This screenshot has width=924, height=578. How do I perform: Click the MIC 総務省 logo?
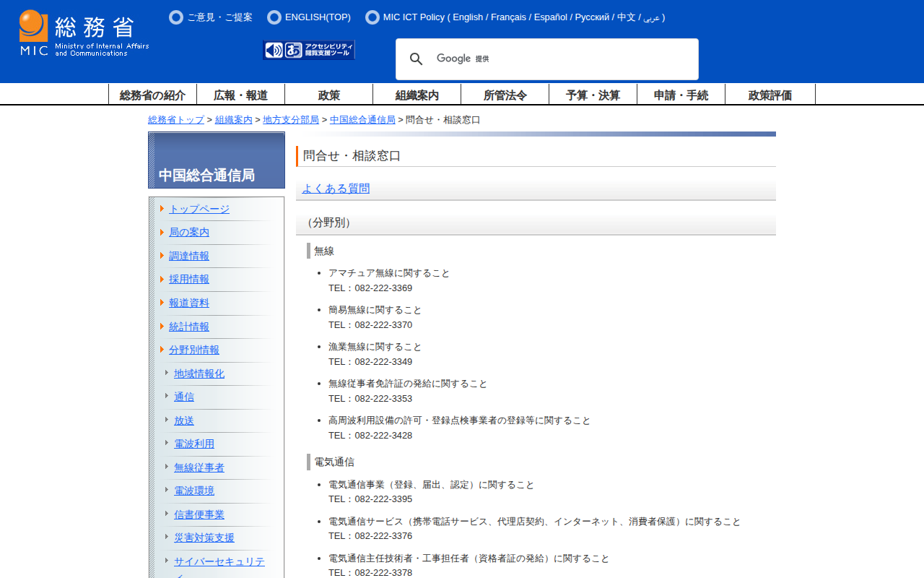pos(84,33)
